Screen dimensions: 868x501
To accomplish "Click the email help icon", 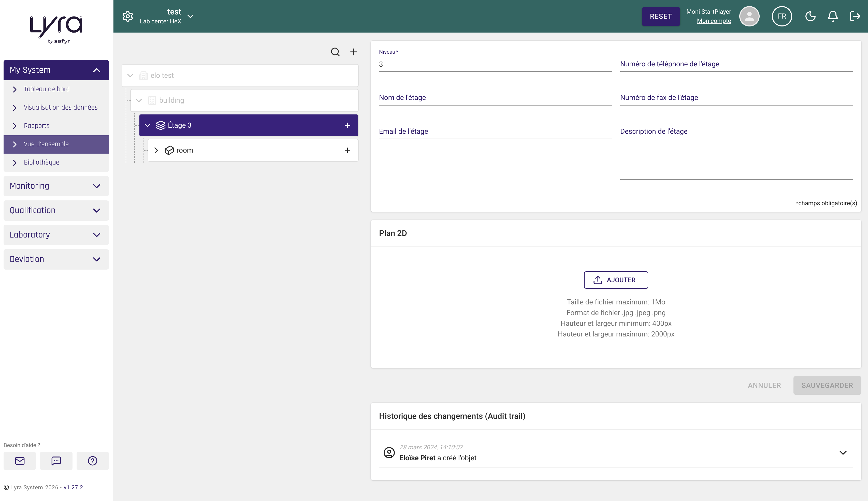I will [x=20, y=460].
